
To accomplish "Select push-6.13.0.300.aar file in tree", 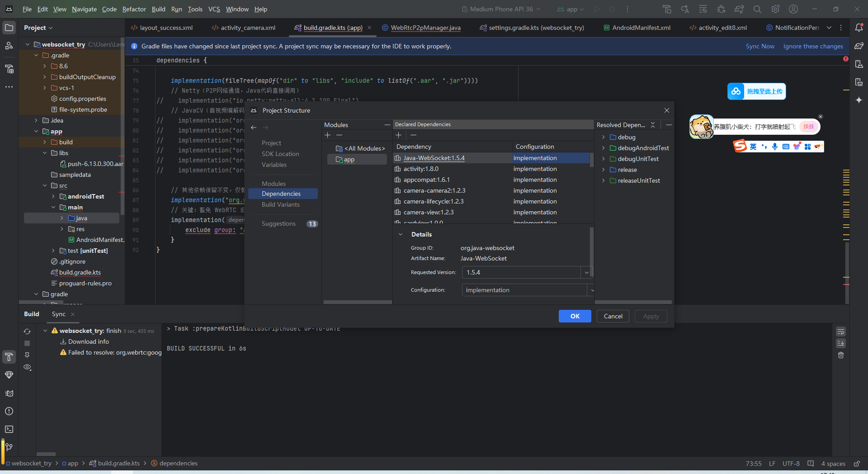I will pyautogui.click(x=92, y=164).
